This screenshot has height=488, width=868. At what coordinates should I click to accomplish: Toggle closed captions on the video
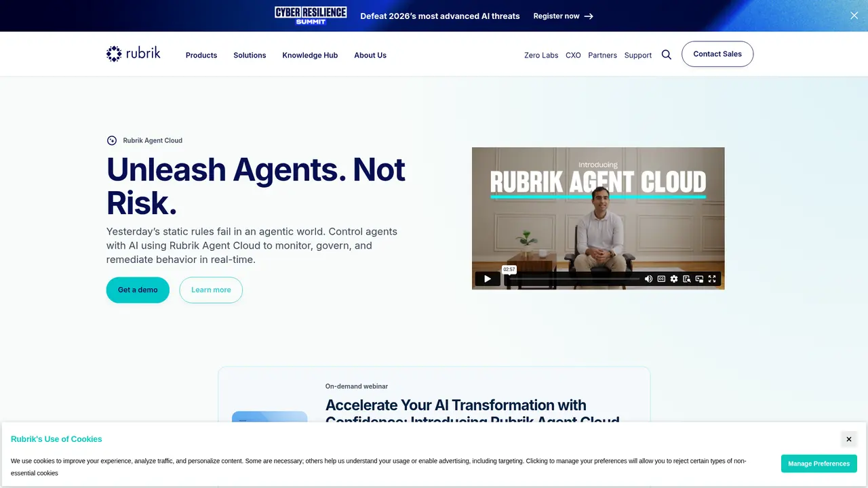661,279
